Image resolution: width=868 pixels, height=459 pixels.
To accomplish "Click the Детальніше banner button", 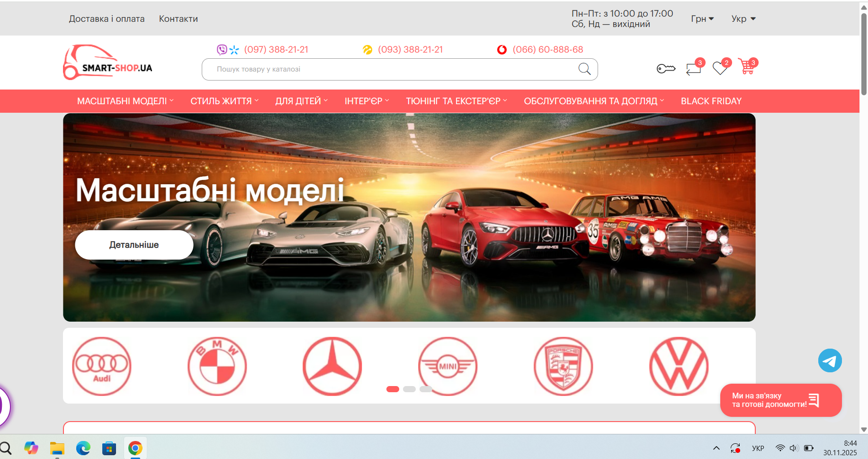I will [x=134, y=245].
